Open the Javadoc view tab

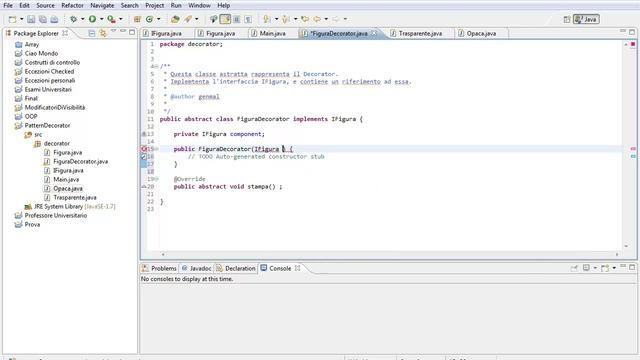tap(196, 268)
